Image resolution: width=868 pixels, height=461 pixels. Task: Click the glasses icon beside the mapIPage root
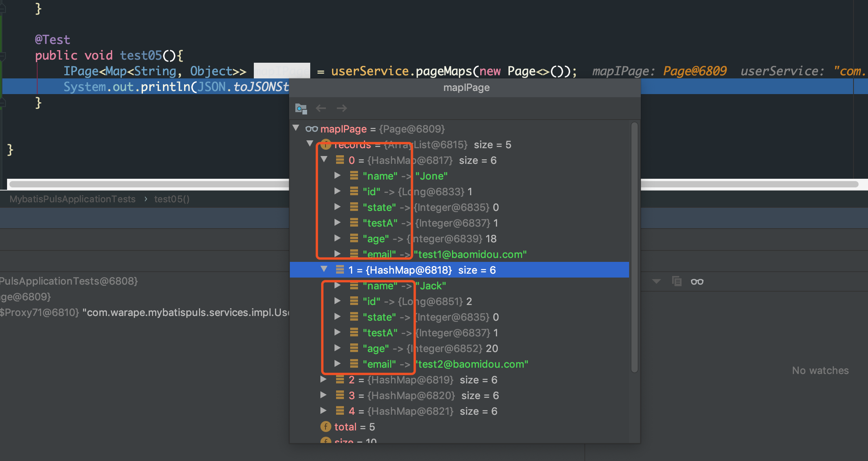311,129
